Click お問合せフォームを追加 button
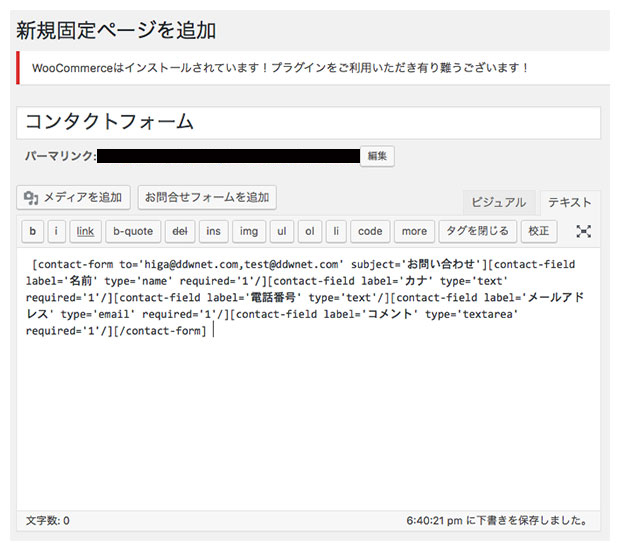 coord(207,197)
